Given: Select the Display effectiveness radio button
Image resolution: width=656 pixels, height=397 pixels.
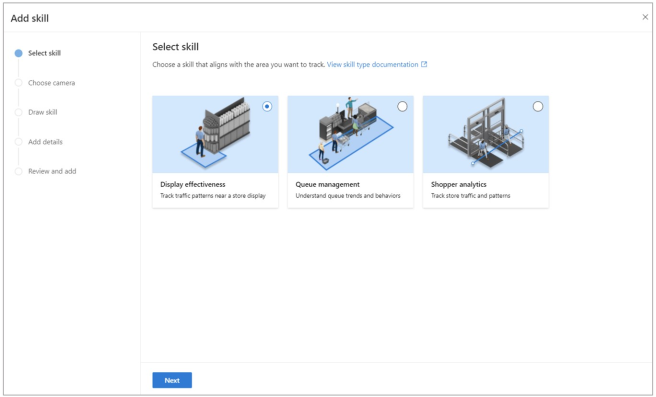Looking at the screenshot, I should tap(267, 106).
